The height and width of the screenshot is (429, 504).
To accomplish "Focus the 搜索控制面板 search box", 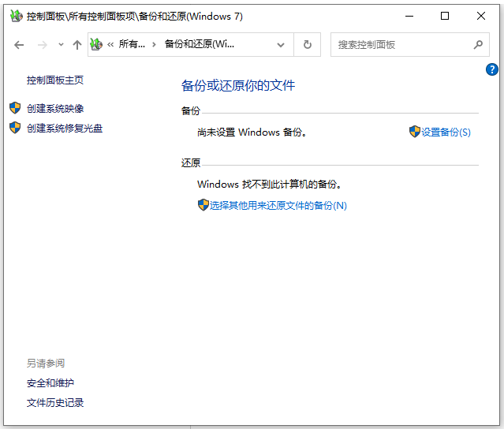I will point(410,45).
